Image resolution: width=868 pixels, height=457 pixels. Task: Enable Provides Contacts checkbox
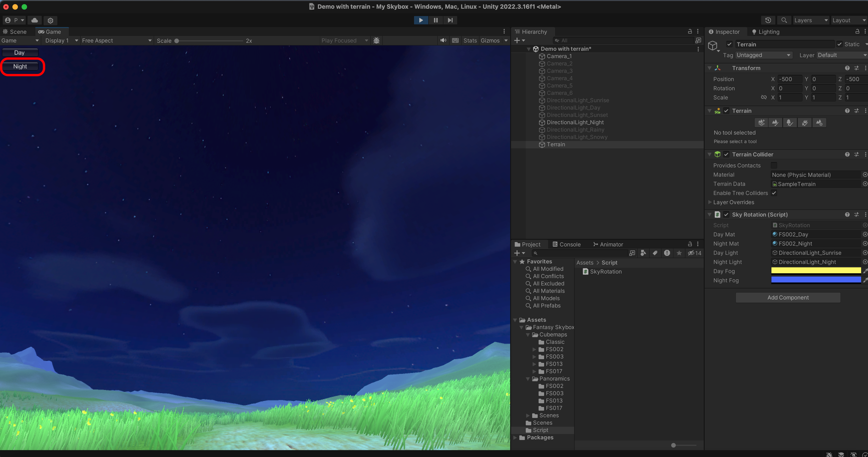click(774, 165)
